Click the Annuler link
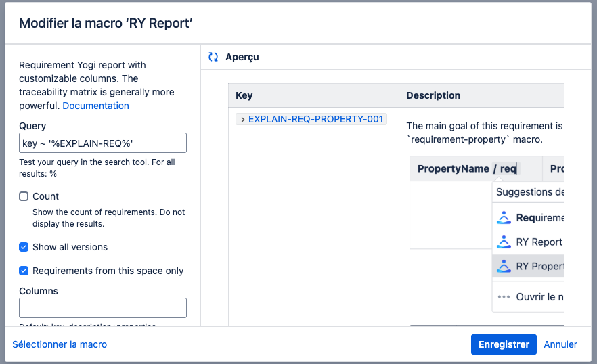This screenshot has height=364, width=597. point(560,344)
